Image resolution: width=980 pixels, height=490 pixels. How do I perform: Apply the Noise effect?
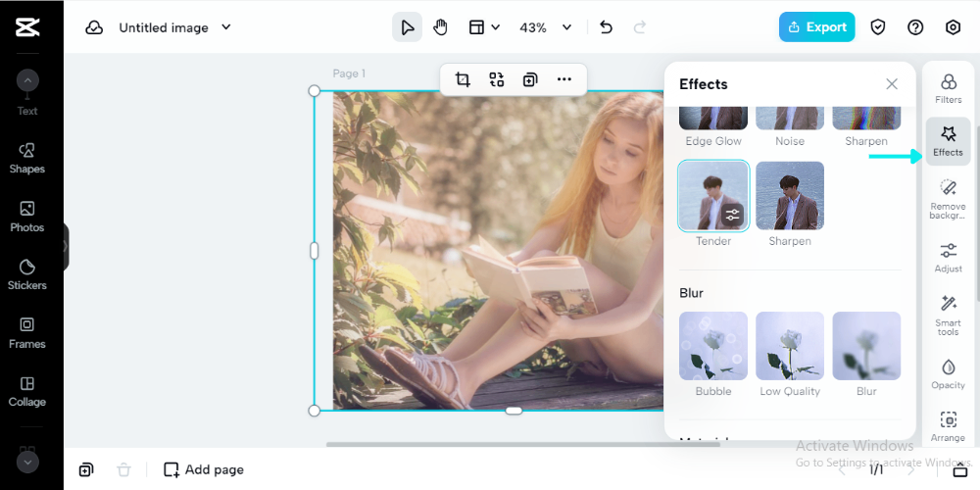789,119
